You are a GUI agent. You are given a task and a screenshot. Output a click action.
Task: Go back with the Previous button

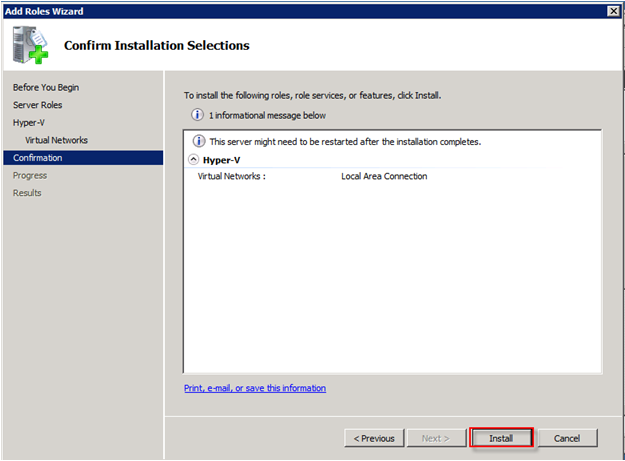click(x=374, y=438)
